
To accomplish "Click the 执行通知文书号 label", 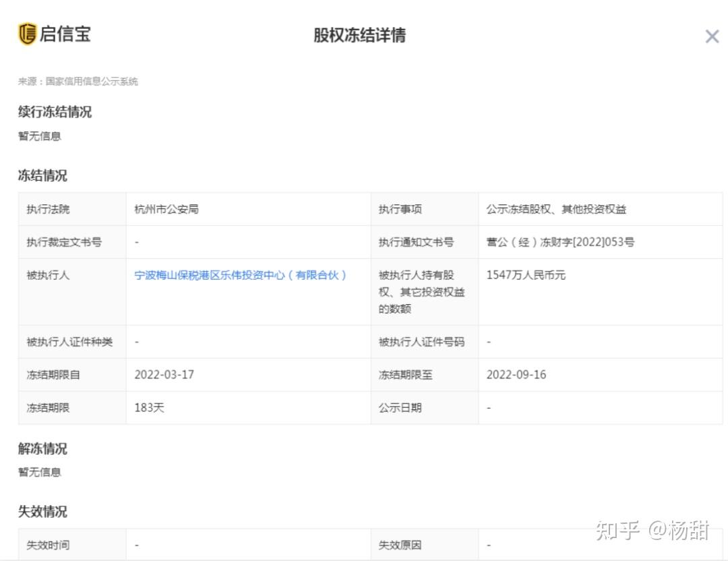I will pyautogui.click(x=416, y=242).
